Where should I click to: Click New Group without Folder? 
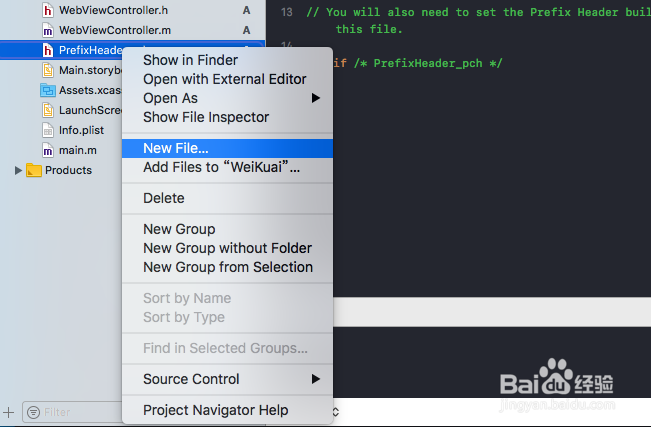tap(227, 248)
